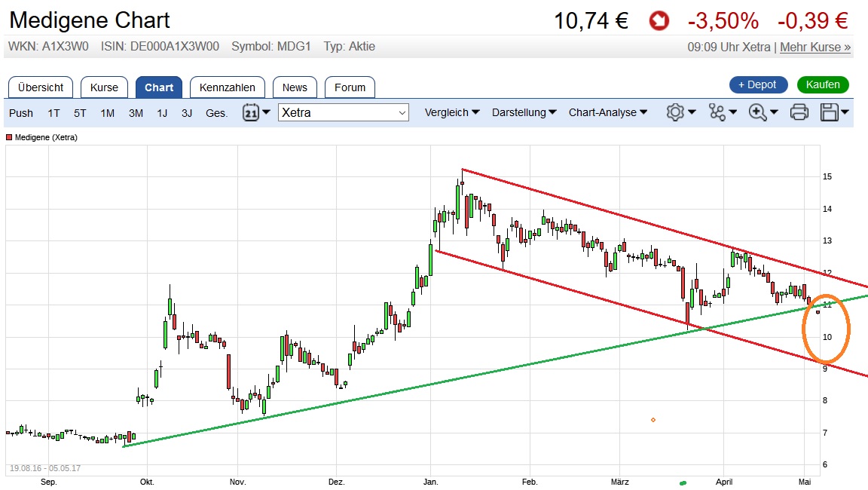Click the ISIN: DE000A1X3W00 text
The height and width of the screenshot is (490, 868).
click(x=160, y=47)
